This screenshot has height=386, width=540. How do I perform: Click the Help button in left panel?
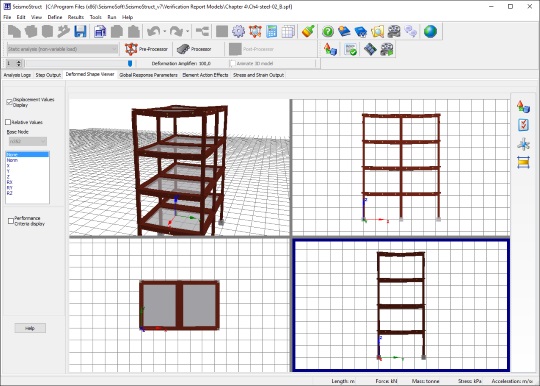(30, 328)
